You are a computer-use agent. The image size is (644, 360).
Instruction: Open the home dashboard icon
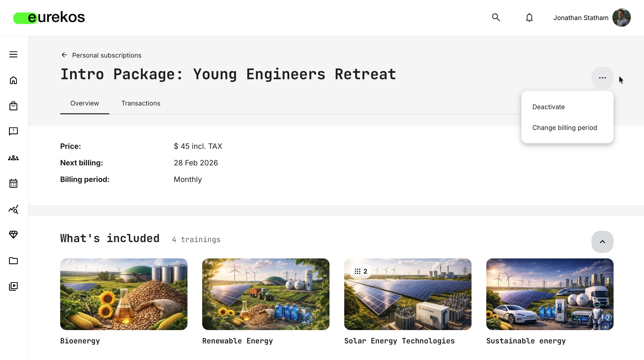click(x=13, y=80)
